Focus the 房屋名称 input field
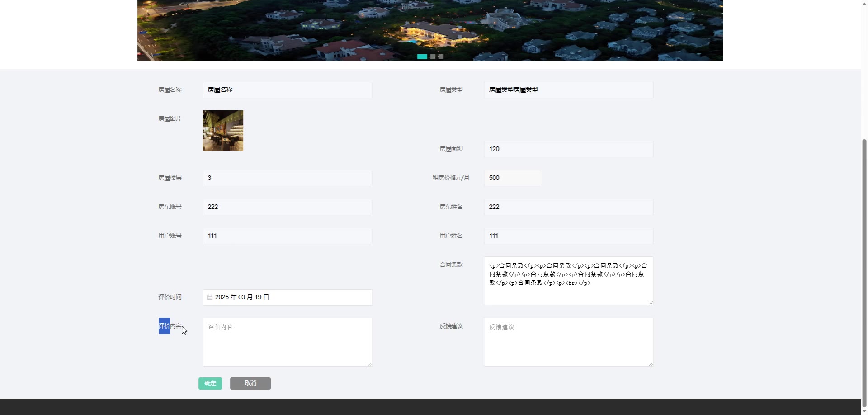 287,90
